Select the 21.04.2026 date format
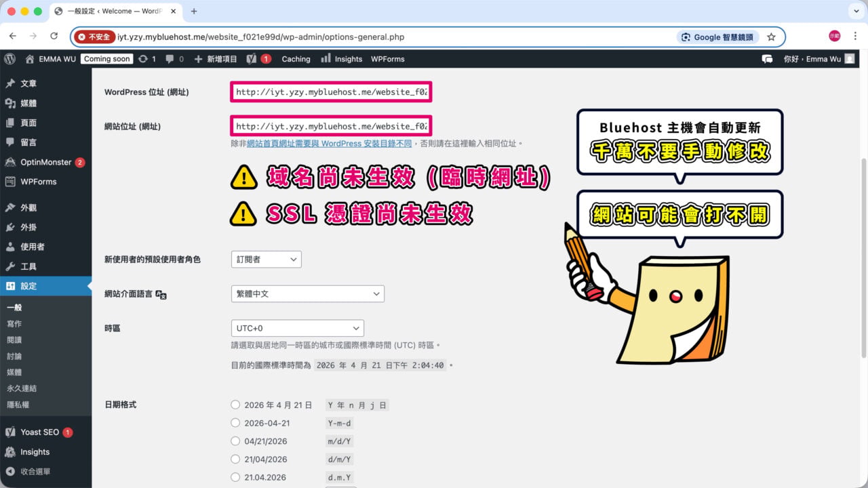The image size is (868, 488). pyautogui.click(x=235, y=477)
